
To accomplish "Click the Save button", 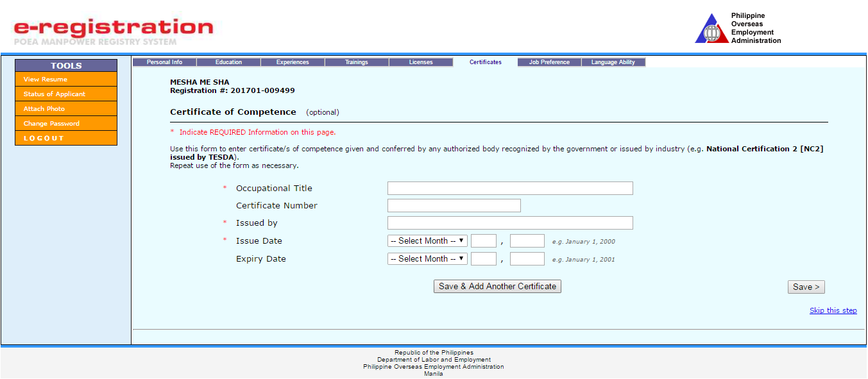I will [806, 287].
